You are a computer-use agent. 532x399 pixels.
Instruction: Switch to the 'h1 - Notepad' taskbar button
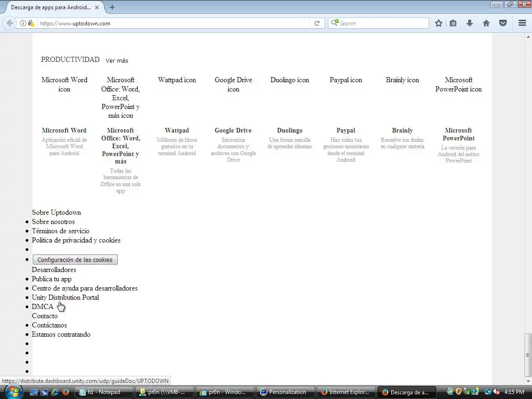click(x=104, y=392)
